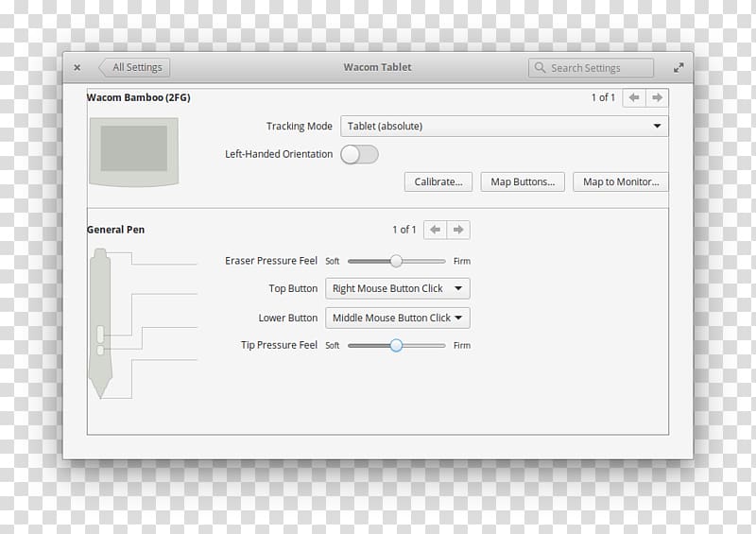
Task: Maximize window with the expand arrows icon
Action: tap(679, 68)
